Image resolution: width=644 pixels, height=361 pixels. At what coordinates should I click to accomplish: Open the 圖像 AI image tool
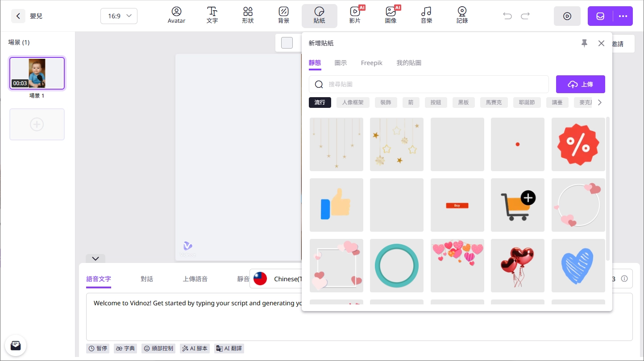point(391,15)
